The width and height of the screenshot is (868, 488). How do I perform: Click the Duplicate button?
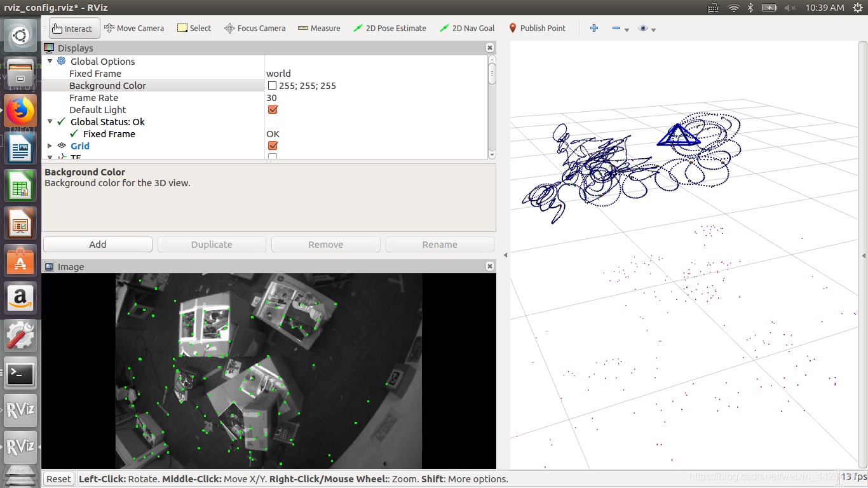click(x=212, y=244)
